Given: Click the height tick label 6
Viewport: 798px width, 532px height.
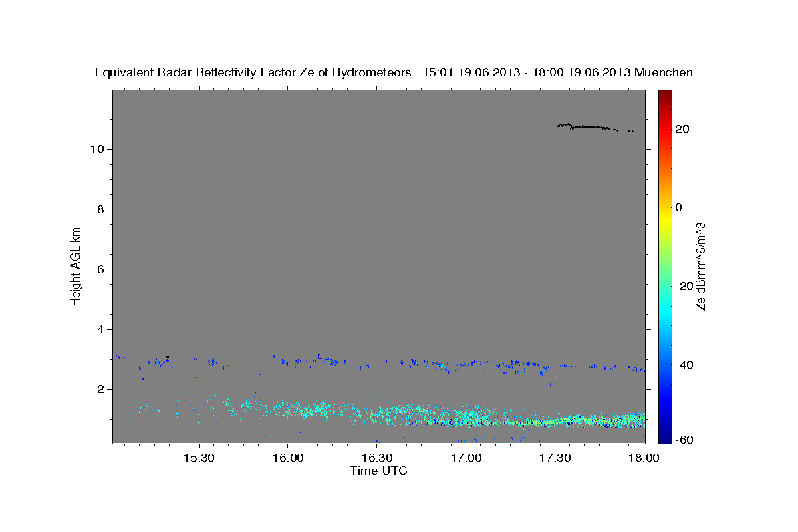Looking at the screenshot, I should [99, 269].
